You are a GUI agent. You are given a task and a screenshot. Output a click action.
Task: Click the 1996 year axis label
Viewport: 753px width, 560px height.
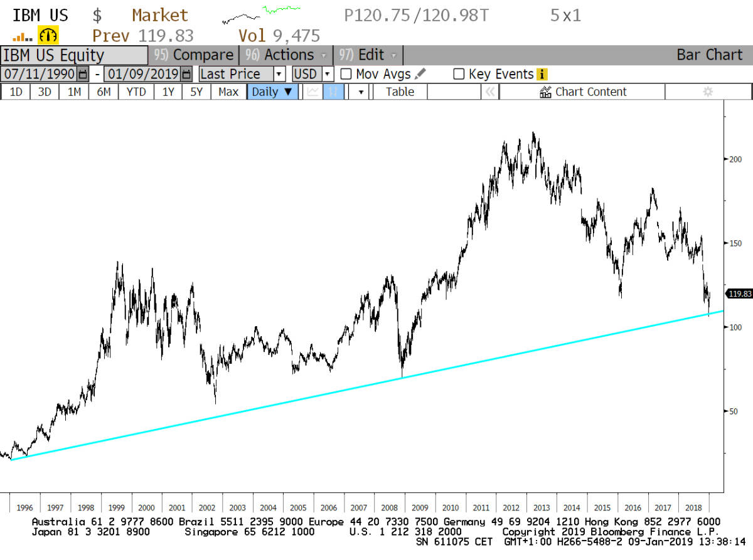tap(24, 507)
